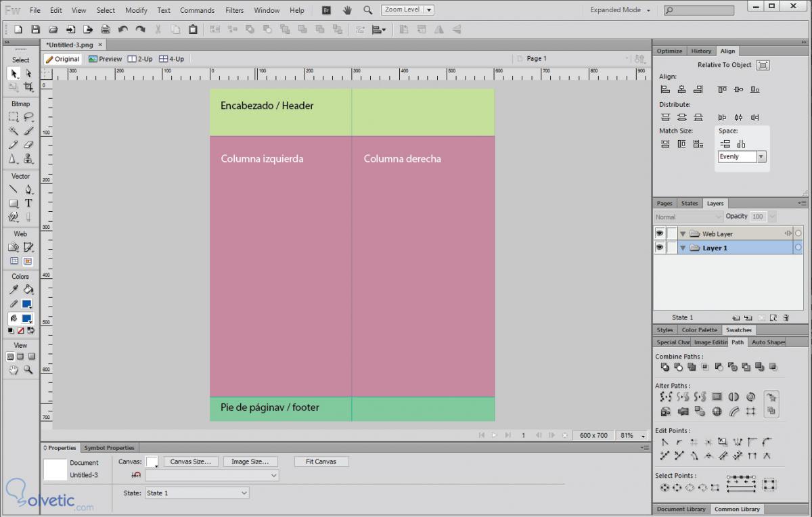Select the Eyedropper tool
The height and width of the screenshot is (517, 812).
(14, 290)
